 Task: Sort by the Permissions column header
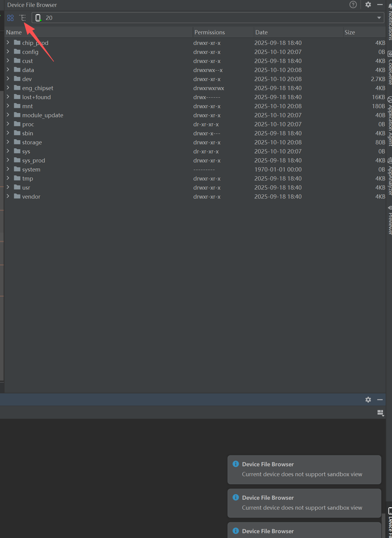210,32
